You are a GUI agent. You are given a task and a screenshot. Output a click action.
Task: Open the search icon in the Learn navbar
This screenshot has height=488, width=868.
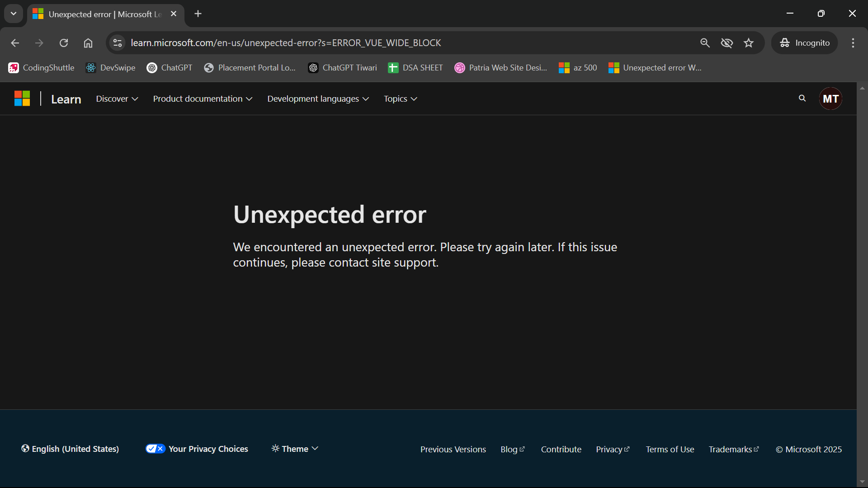tap(802, 98)
